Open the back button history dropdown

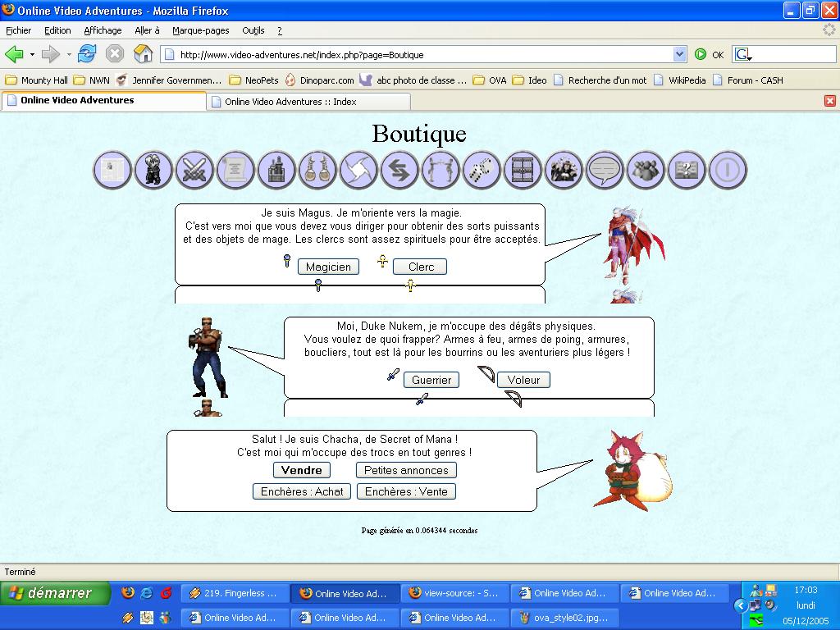pos(32,55)
